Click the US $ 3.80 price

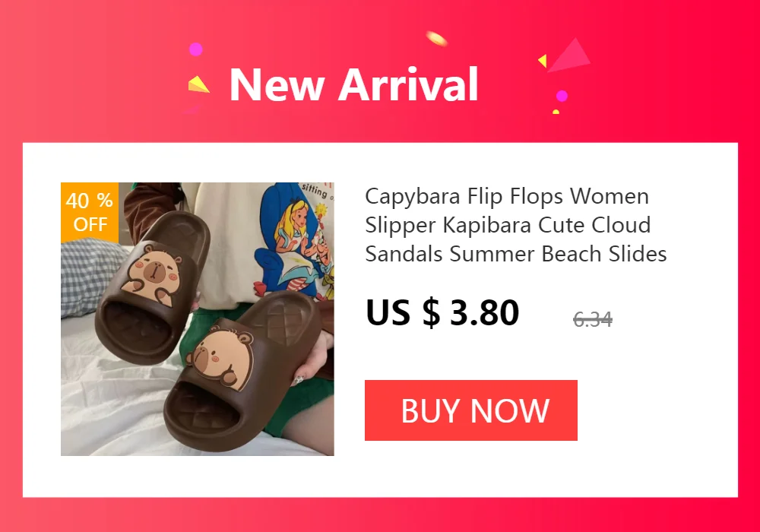pyautogui.click(x=442, y=312)
